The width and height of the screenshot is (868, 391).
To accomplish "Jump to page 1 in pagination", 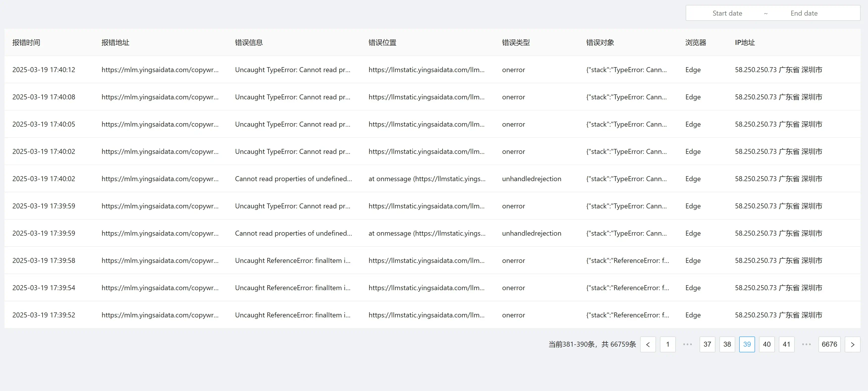I will tap(668, 344).
